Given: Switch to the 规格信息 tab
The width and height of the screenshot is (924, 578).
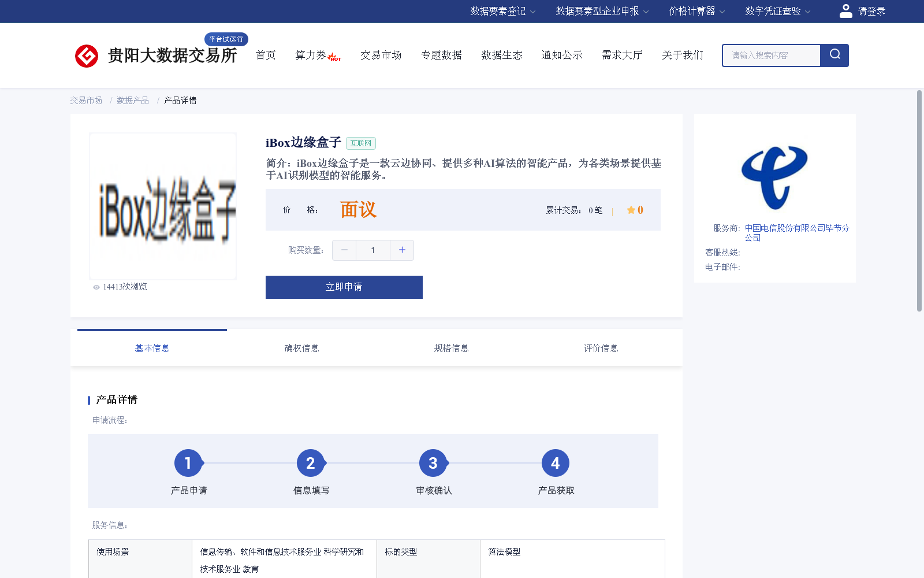Looking at the screenshot, I should pyautogui.click(x=451, y=347).
